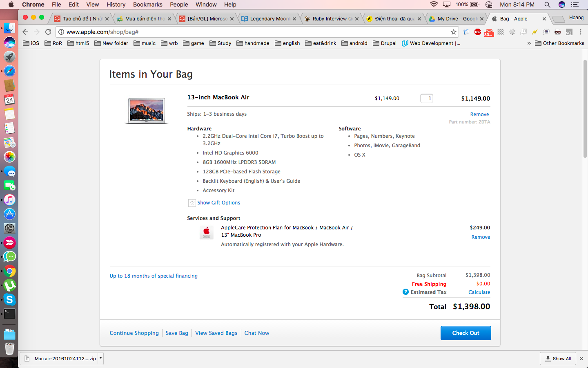Open the Bookmarks menu in menu bar
Image resolution: width=588 pixels, height=368 pixels.
point(147,4)
